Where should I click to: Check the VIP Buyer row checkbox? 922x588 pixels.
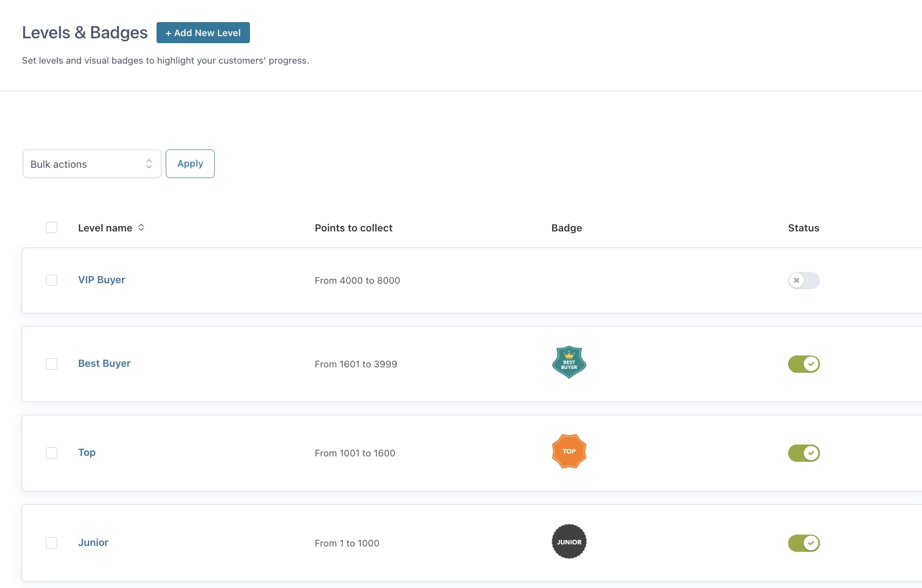(52, 281)
